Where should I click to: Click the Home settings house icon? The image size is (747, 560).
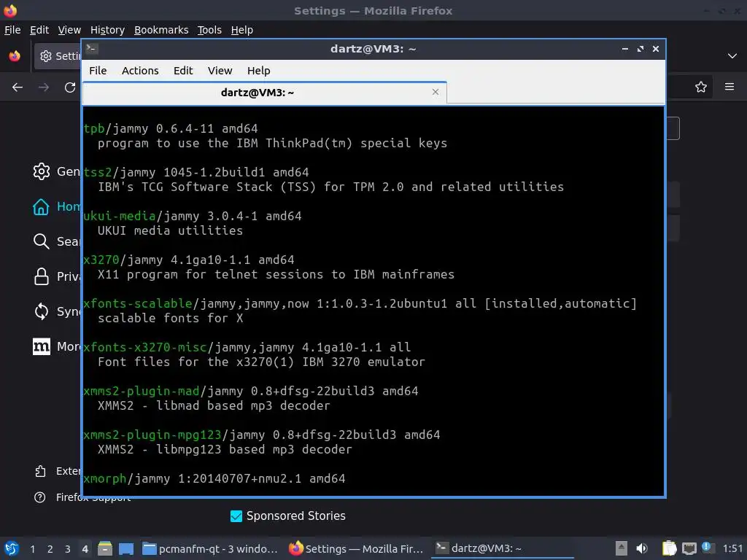tap(41, 206)
